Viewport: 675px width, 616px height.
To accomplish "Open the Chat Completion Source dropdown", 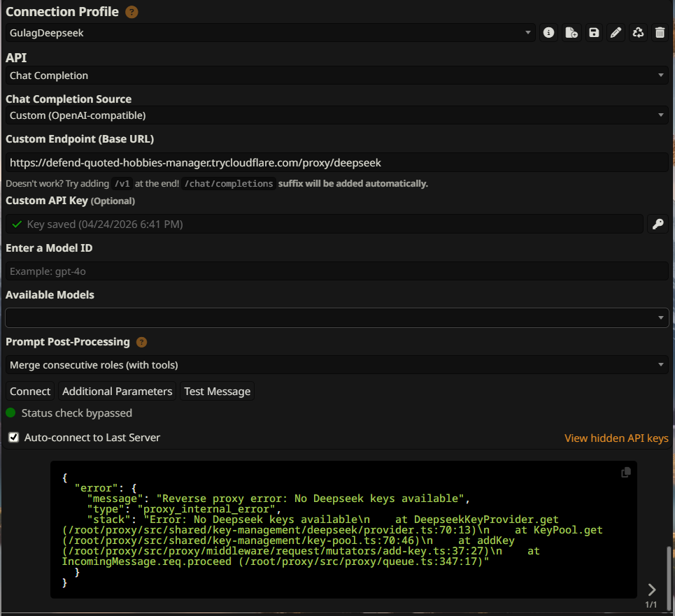I will (337, 115).
